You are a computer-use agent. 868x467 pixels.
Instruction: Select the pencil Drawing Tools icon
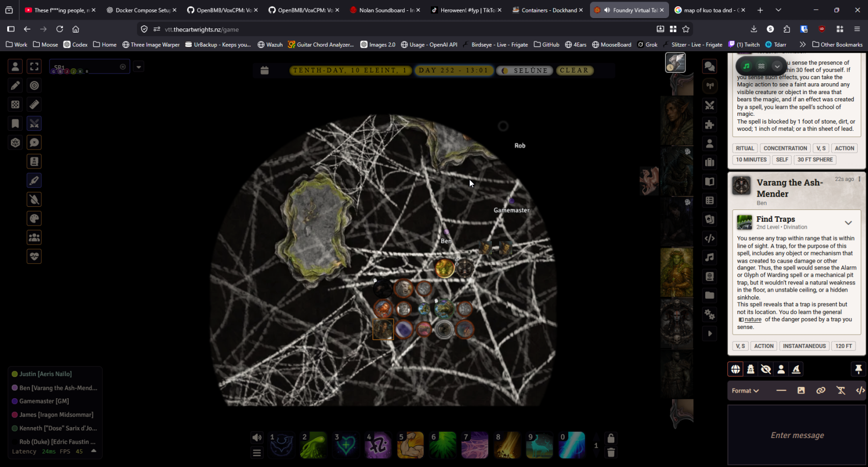pyautogui.click(x=16, y=85)
